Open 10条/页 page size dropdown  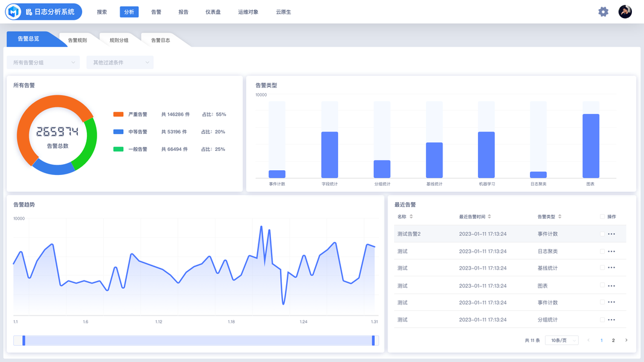(x=561, y=340)
